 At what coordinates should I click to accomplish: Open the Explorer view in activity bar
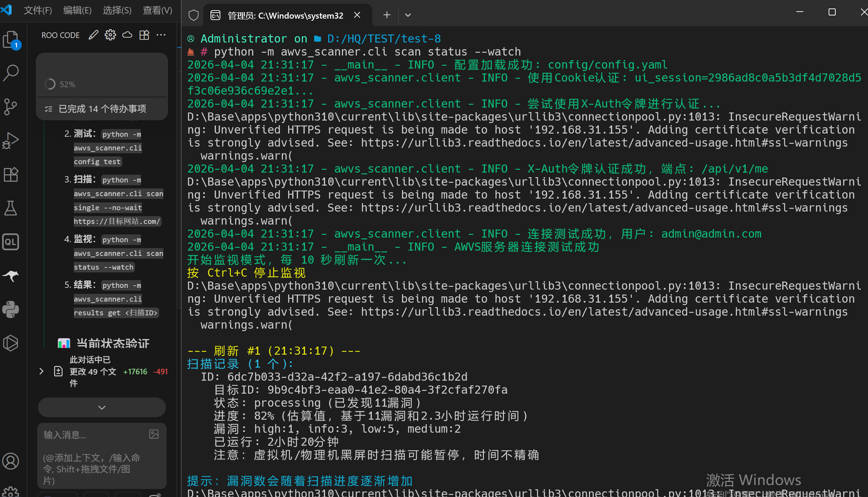pos(11,39)
